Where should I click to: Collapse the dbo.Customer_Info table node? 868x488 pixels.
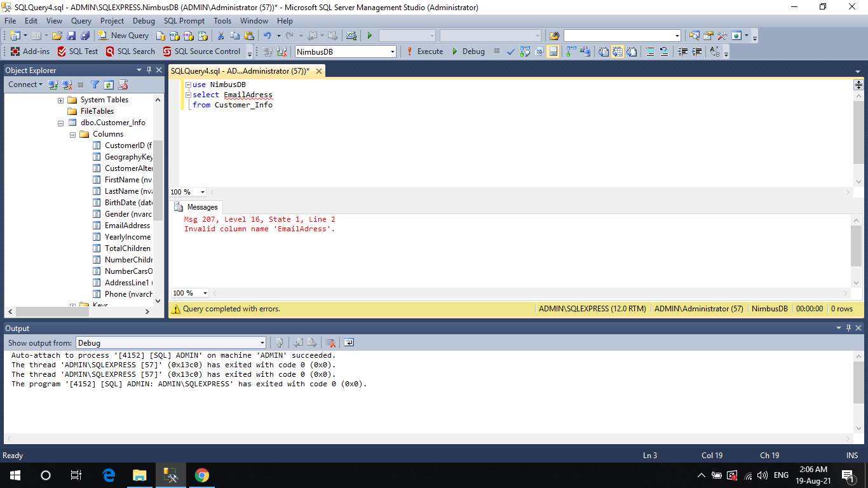coord(60,123)
